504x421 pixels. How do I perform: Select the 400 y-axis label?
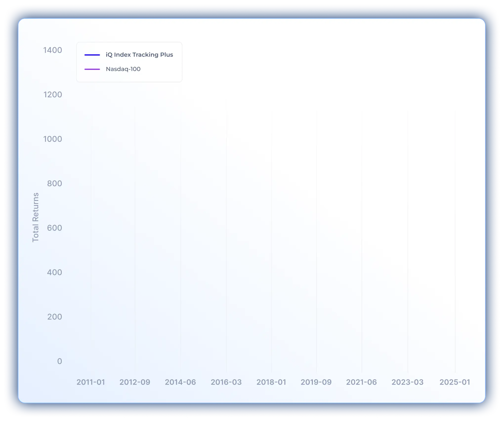[x=54, y=272]
